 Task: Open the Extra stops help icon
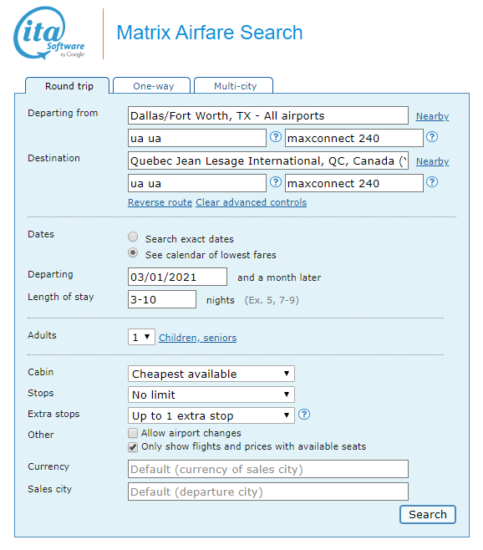[x=304, y=415]
